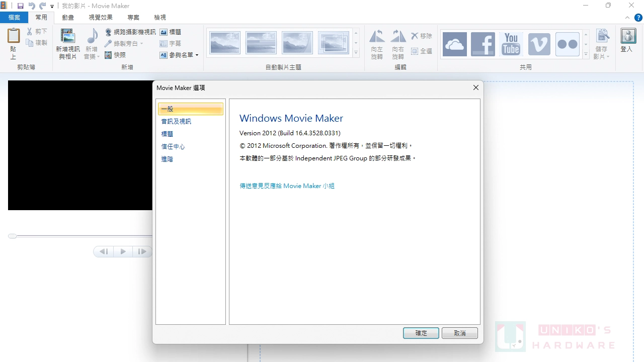Open 傳送意見反應給 Movie Maker 小組 link

(287, 186)
